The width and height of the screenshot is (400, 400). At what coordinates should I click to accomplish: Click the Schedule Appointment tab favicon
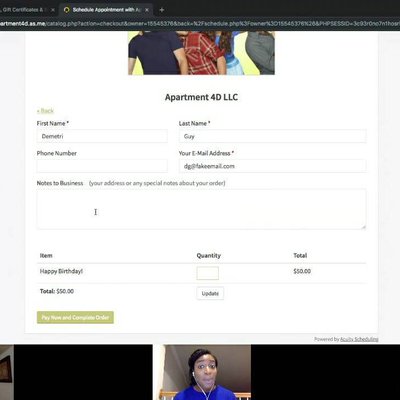[x=66, y=10]
